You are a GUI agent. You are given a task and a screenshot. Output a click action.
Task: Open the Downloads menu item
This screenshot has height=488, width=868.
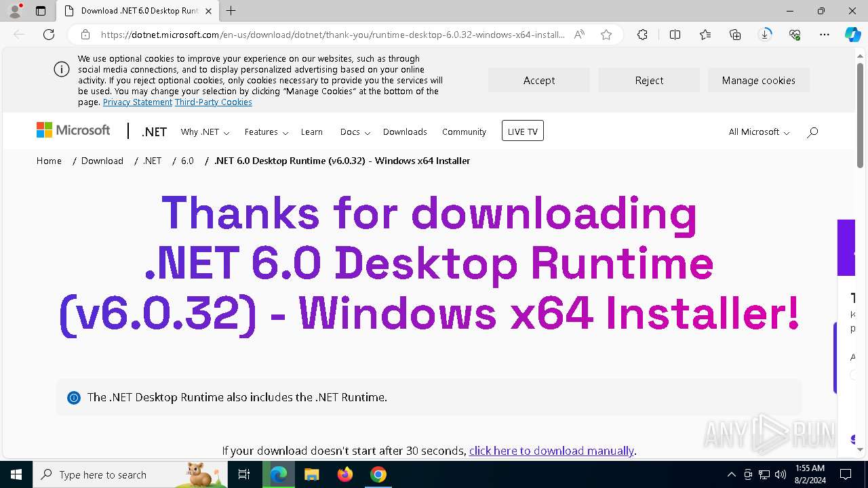[405, 132]
